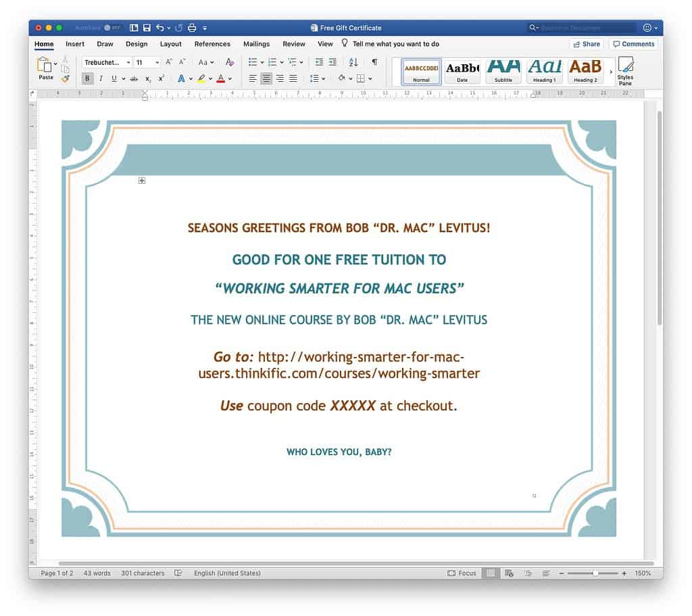Expand the styles gallery arrow

coord(611,72)
